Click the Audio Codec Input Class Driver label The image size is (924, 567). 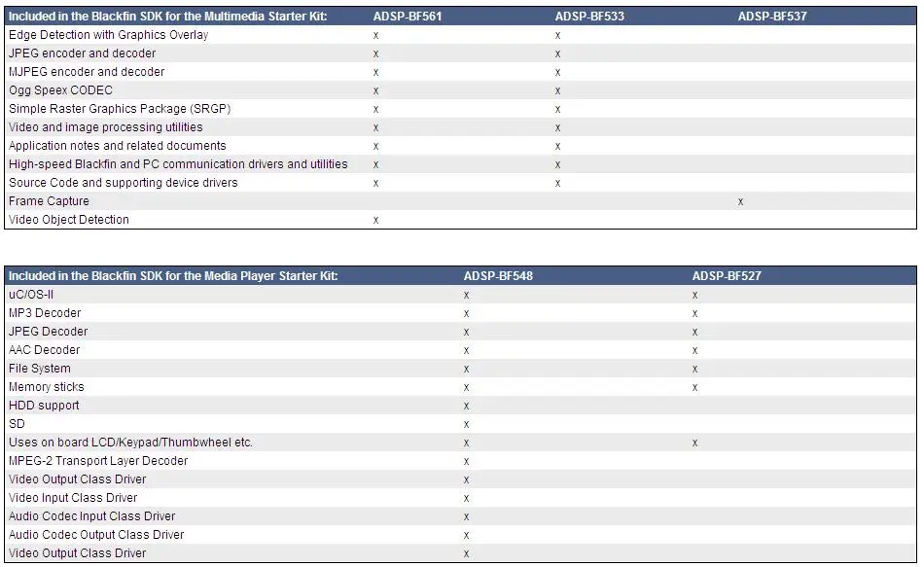(92, 516)
